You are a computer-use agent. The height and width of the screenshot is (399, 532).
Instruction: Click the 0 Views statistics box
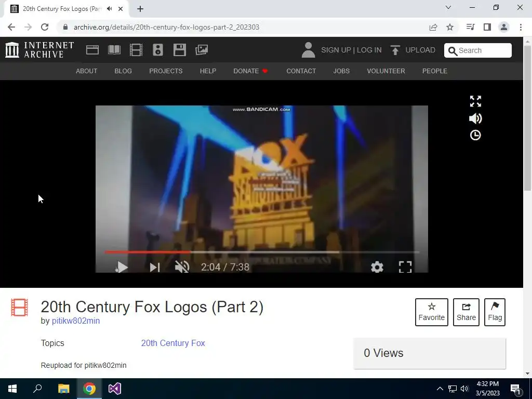pyautogui.click(x=430, y=353)
